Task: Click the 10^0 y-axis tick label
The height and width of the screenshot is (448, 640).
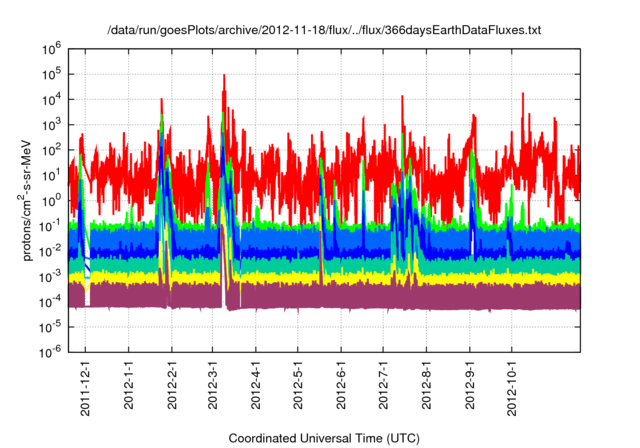Action: [x=51, y=201]
